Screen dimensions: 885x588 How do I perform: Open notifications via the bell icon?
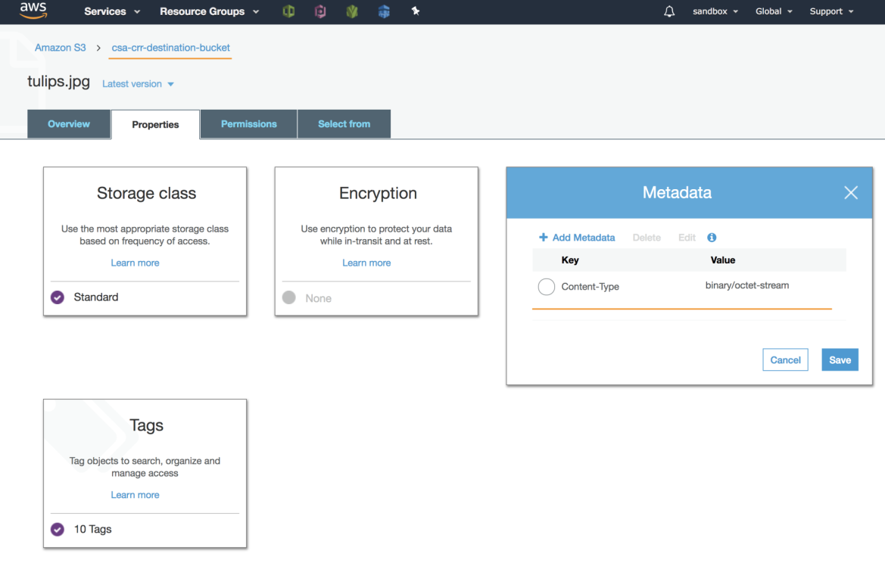pyautogui.click(x=668, y=11)
